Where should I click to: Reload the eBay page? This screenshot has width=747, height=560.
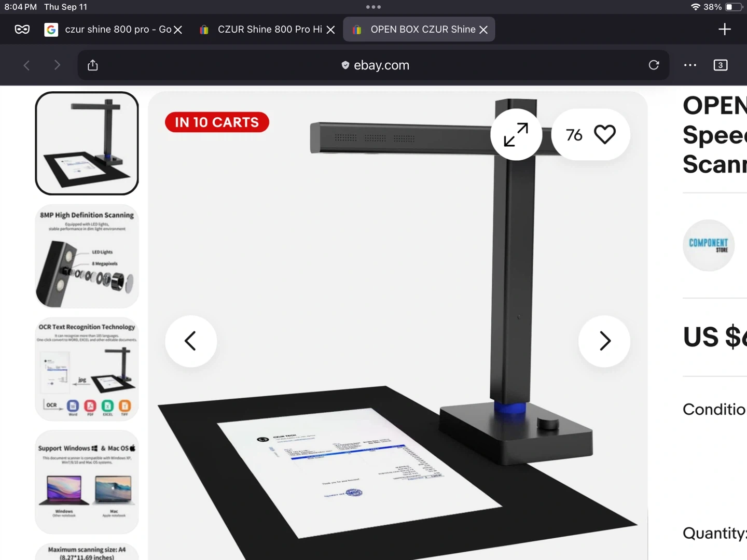(x=654, y=65)
